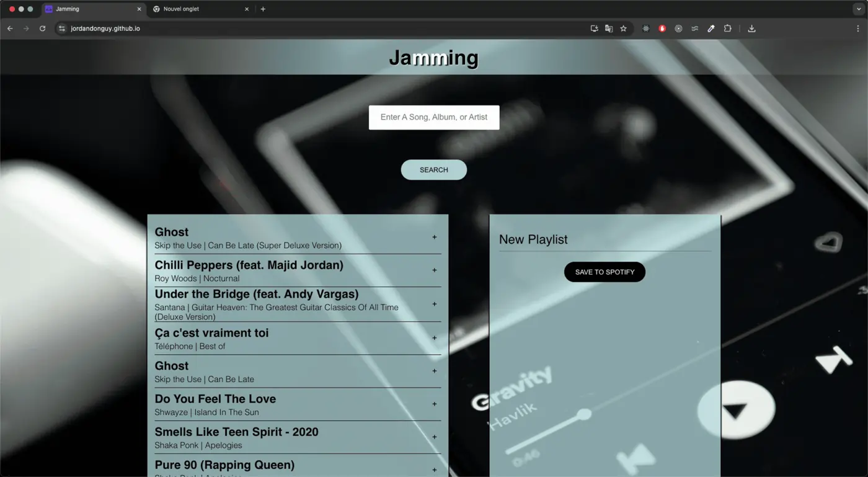The image size is (868, 477).
Task: Open a new browser tab
Action: [263, 9]
